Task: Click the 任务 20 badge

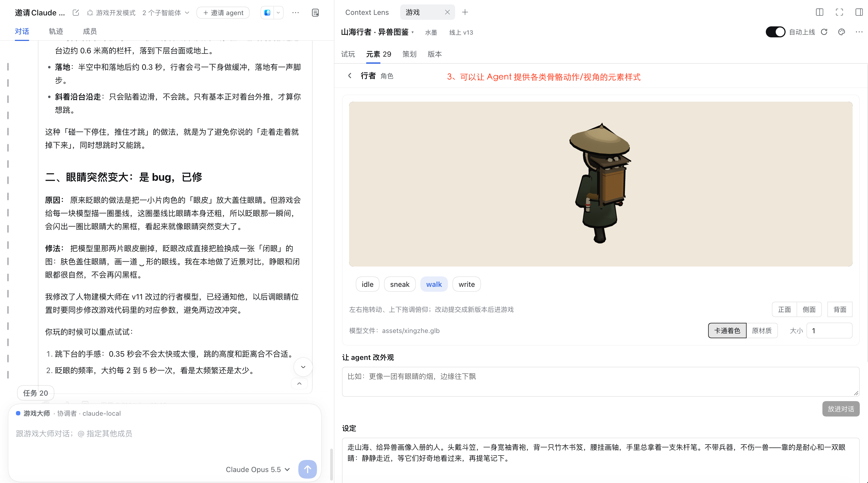Action: pyautogui.click(x=35, y=393)
